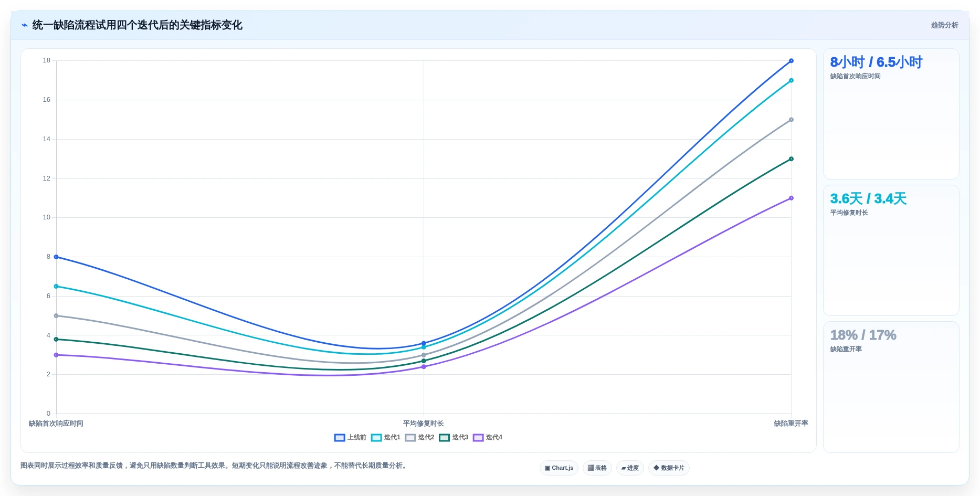Click the 迭代2 data point at 缺陷首次响应时间
This screenshot has width=980, height=496.
point(56,316)
